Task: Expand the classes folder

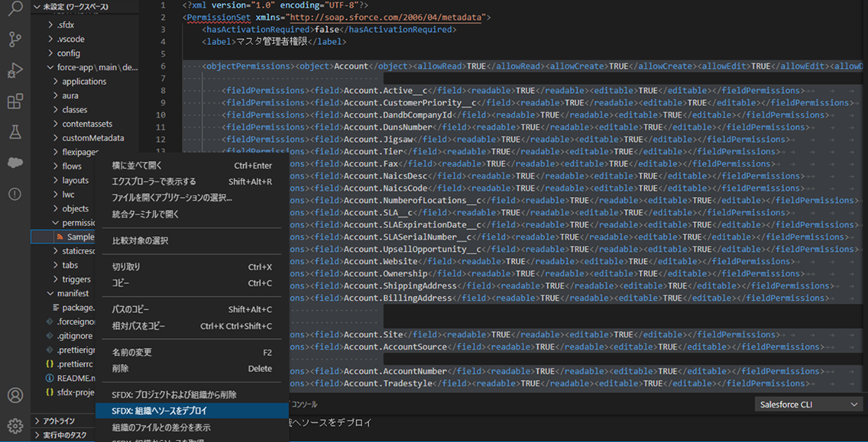Action: [x=56, y=109]
